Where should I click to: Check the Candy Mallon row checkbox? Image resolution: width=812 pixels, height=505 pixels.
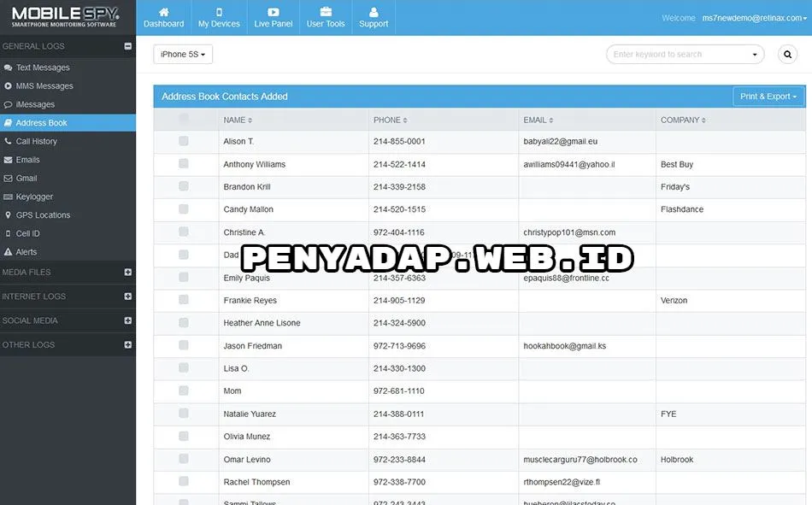(x=183, y=208)
